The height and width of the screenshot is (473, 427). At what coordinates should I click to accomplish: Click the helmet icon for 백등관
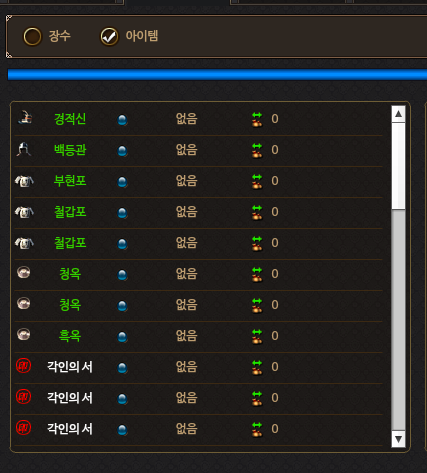(24, 149)
